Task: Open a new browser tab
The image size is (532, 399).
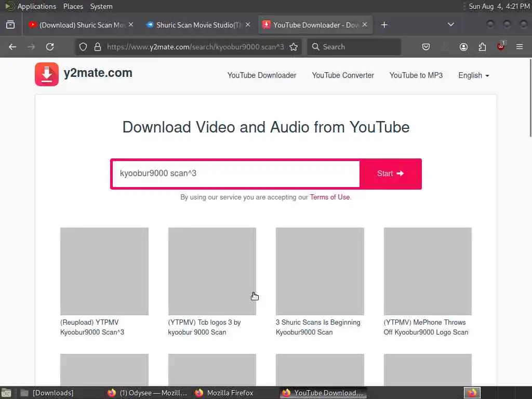Action: (384, 25)
